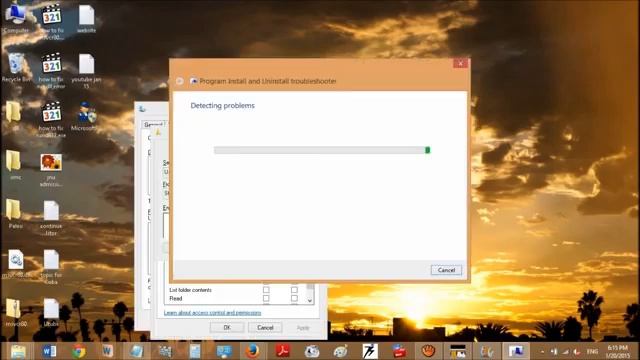The width and height of the screenshot is (640, 360).
Task: Show hidden system tray icons arrow
Action: click(542, 351)
